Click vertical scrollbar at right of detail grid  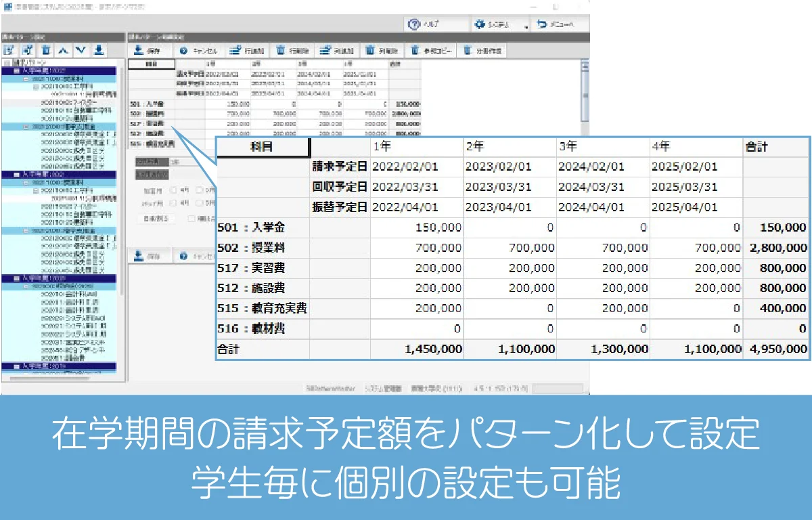[x=585, y=95]
